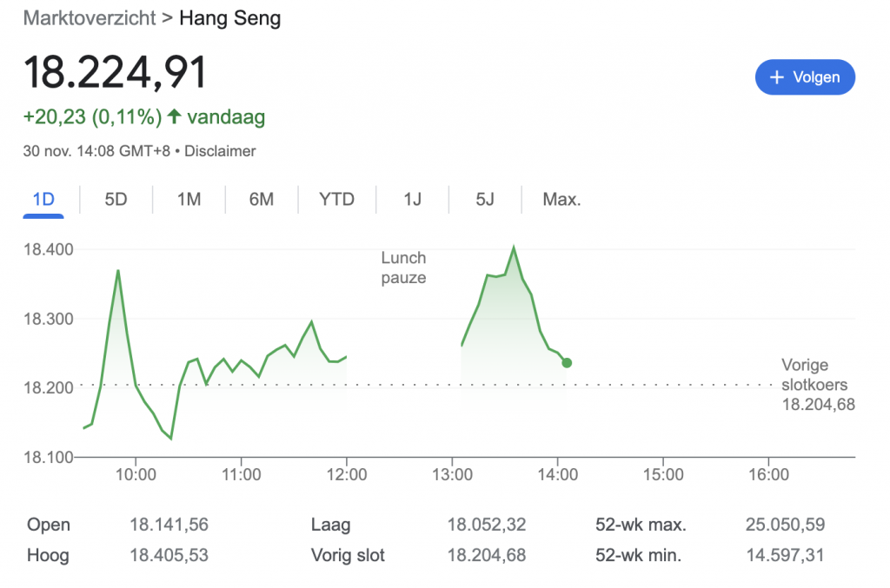Open the Disclaimer link

tap(221, 151)
